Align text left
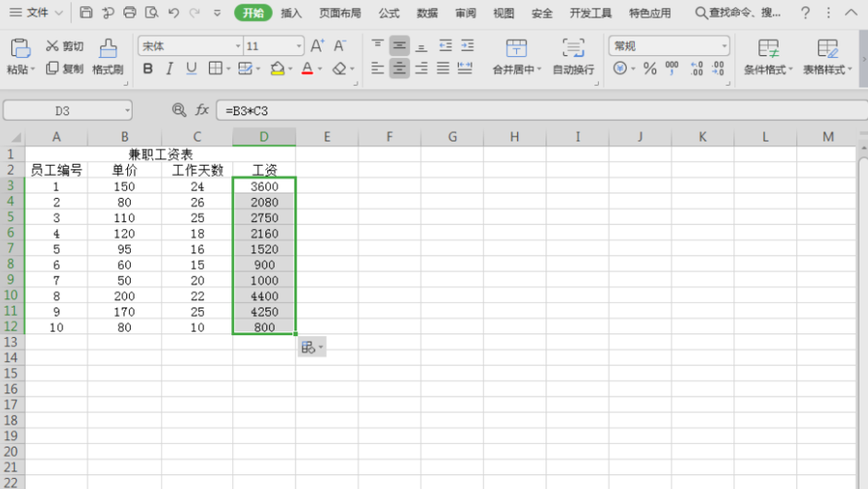The image size is (868, 489). pyautogui.click(x=378, y=68)
